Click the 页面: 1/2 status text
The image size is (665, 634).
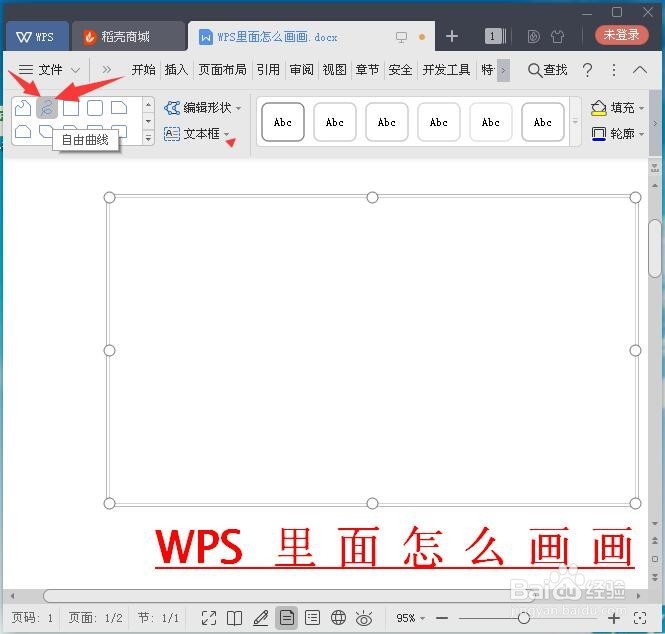(95, 618)
